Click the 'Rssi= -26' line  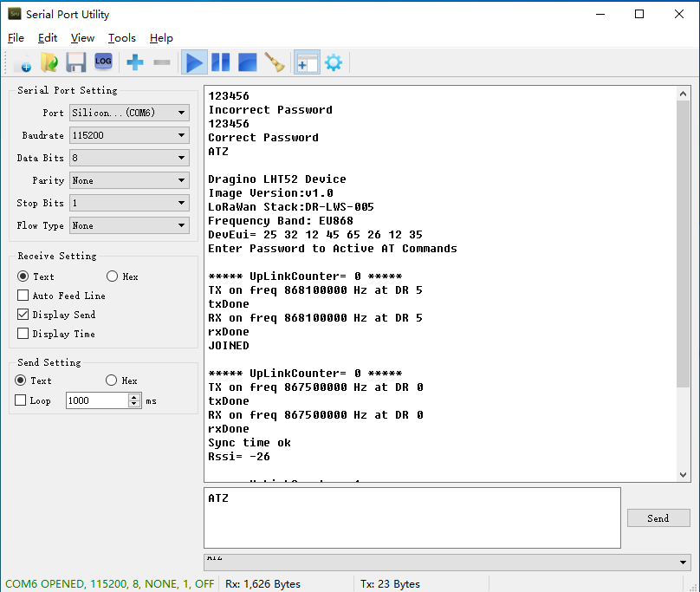click(239, 457)
